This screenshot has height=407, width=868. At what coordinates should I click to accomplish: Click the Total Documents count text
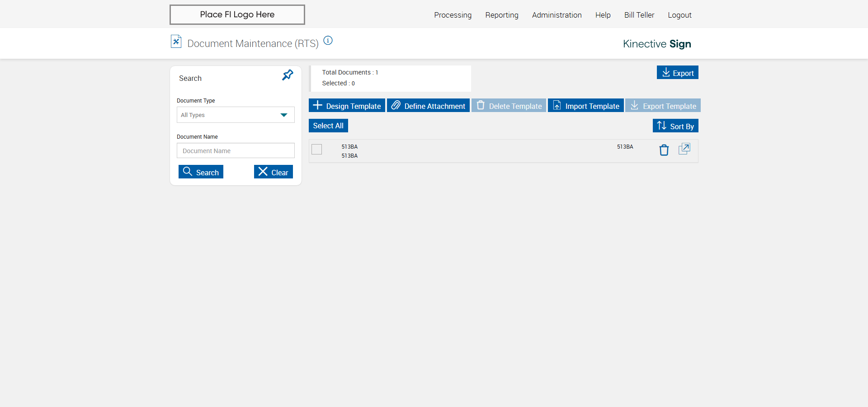[350, 72]
